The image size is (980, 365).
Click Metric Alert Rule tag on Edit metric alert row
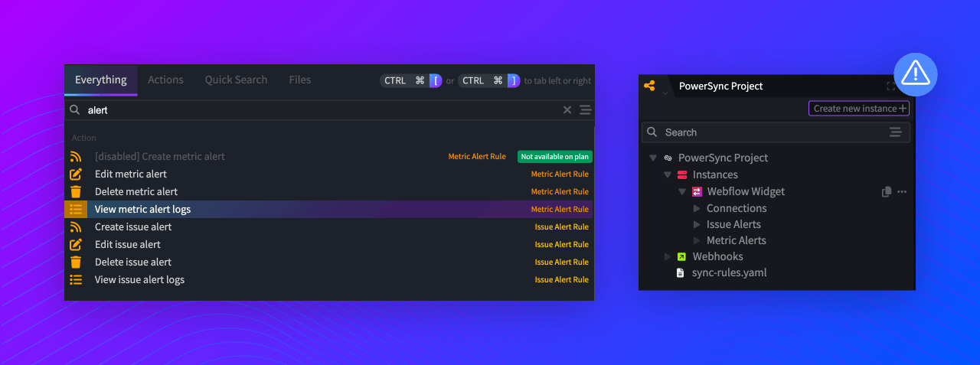pyautogui.click(x=560, y=174)
